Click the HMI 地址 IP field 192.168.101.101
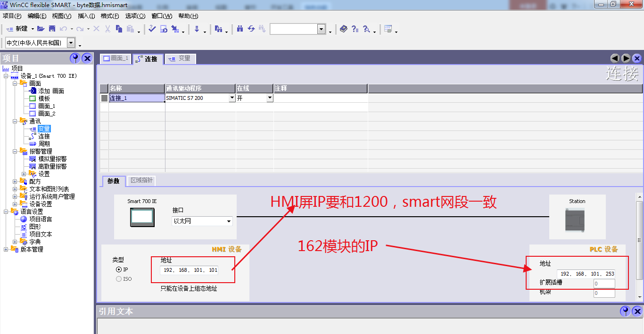 tap(190, 270)
